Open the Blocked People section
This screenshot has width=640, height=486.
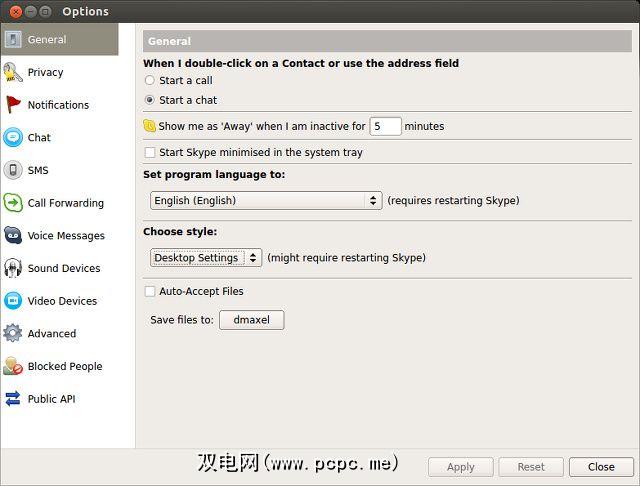[x=60, y=366]
